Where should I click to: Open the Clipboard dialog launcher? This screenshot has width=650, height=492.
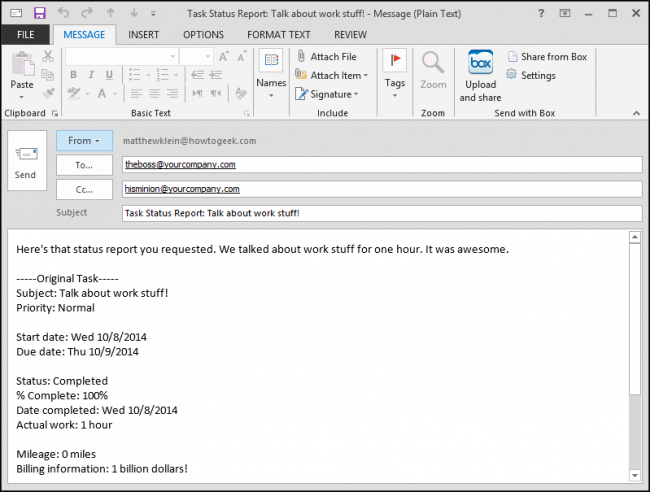[55, 113]
